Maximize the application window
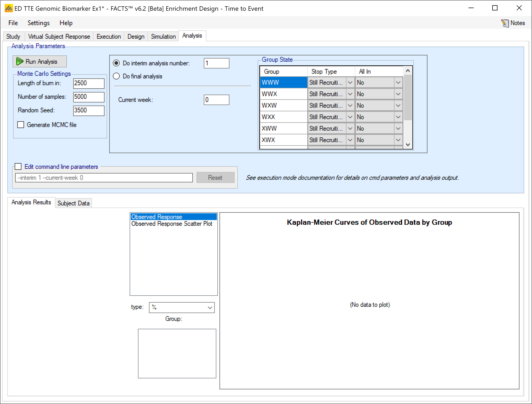The image size is (532, 404). [495, 8]
